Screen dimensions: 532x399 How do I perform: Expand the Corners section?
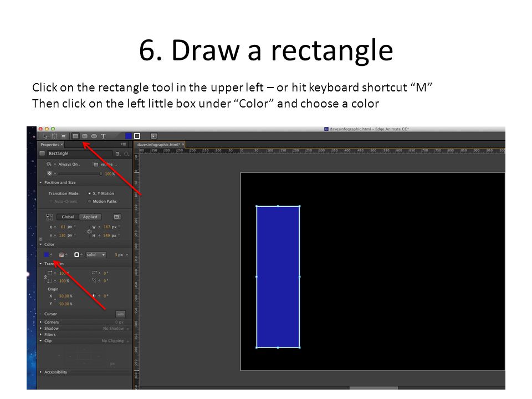click(x=40, y=323)
